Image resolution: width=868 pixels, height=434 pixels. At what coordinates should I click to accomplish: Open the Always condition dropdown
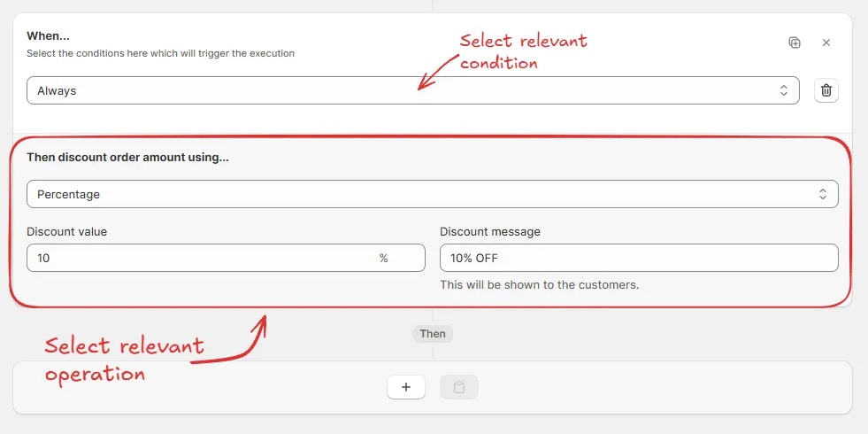(413, 90)
